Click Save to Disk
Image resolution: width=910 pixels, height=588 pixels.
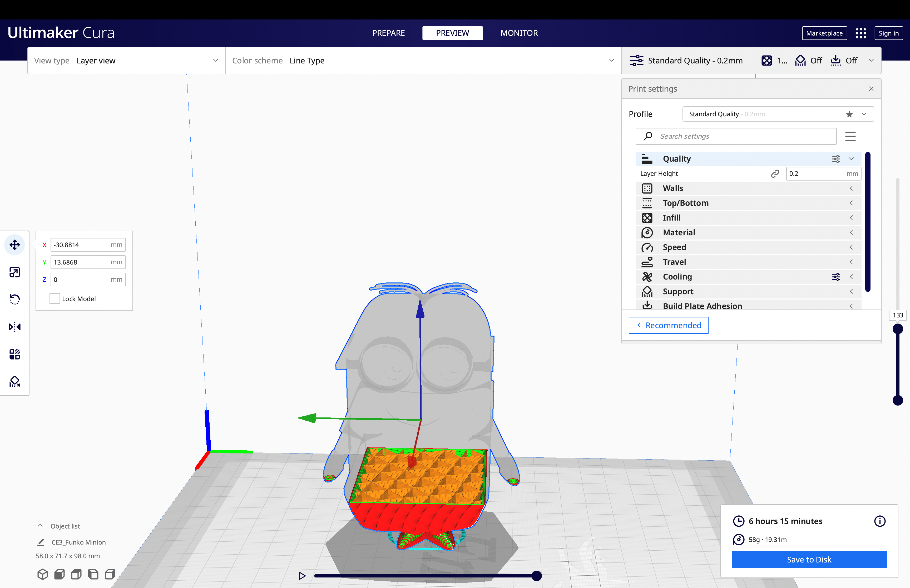coord(809,559)
